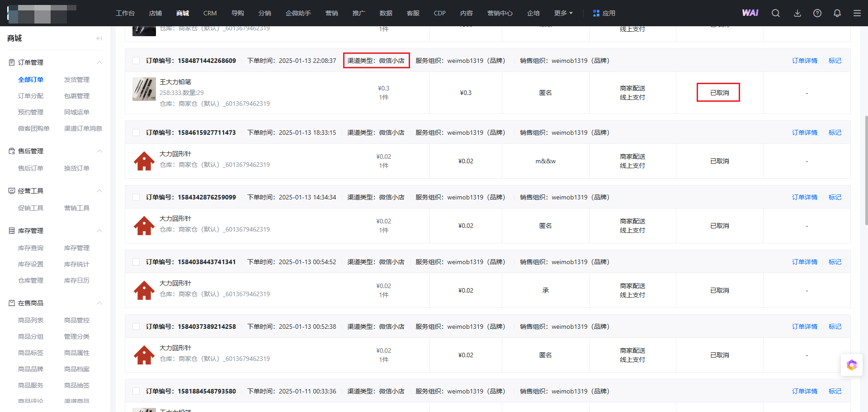The image size is (868, 412).
Task: Open 订单分配 in sidebar
Action: [31, 96]
